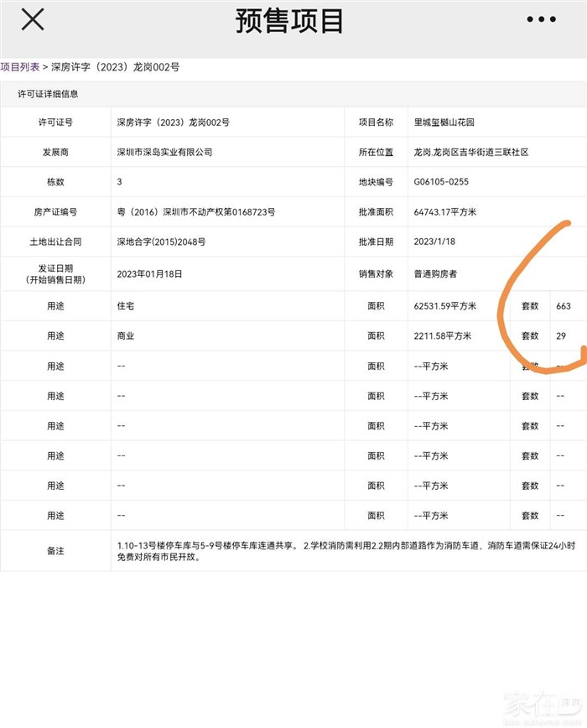Select the residential area 62531.59平方米
Screen dimensions: 587x728
tap(445, 306)
